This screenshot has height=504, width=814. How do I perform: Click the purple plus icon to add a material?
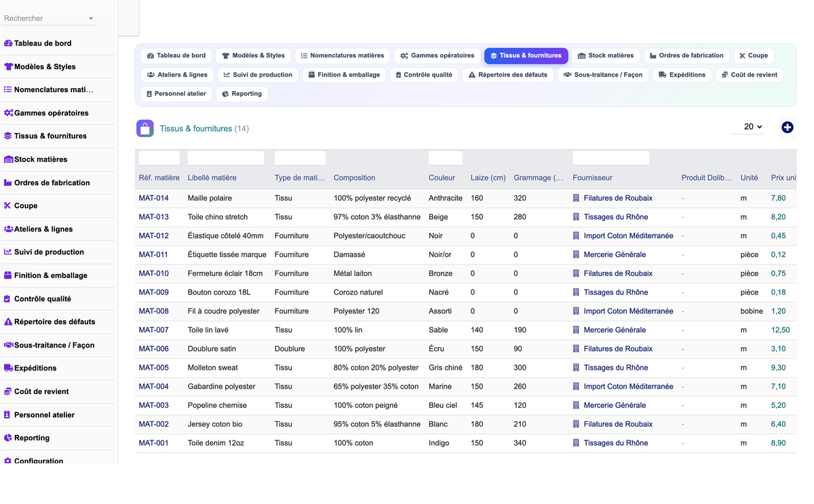point(788,128)
